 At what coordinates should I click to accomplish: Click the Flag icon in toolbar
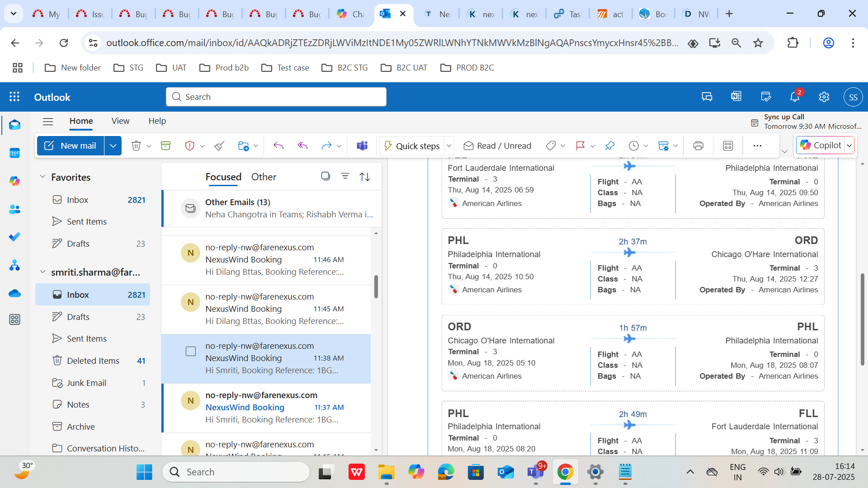(580, 145)
